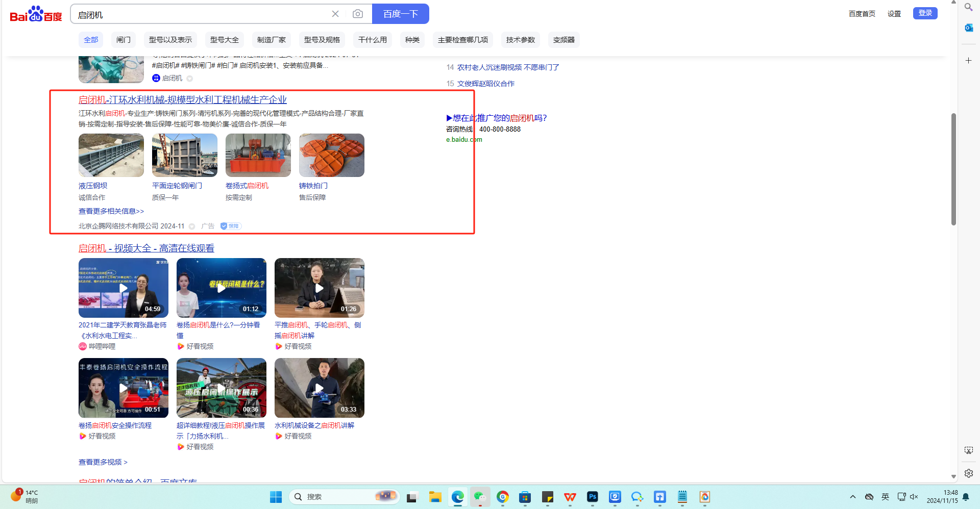Open e.baidu.com link
980x509 pixels.
464,139
